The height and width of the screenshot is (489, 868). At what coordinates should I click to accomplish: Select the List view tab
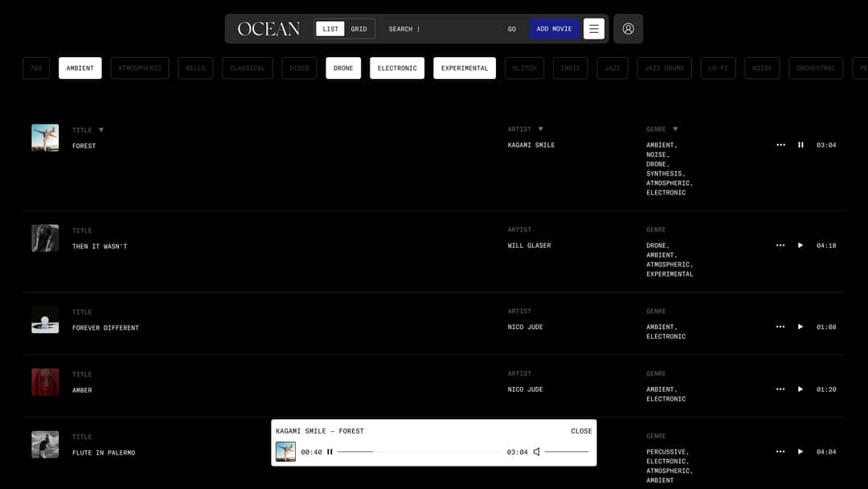pyautogui.click(x=330, y=29)
